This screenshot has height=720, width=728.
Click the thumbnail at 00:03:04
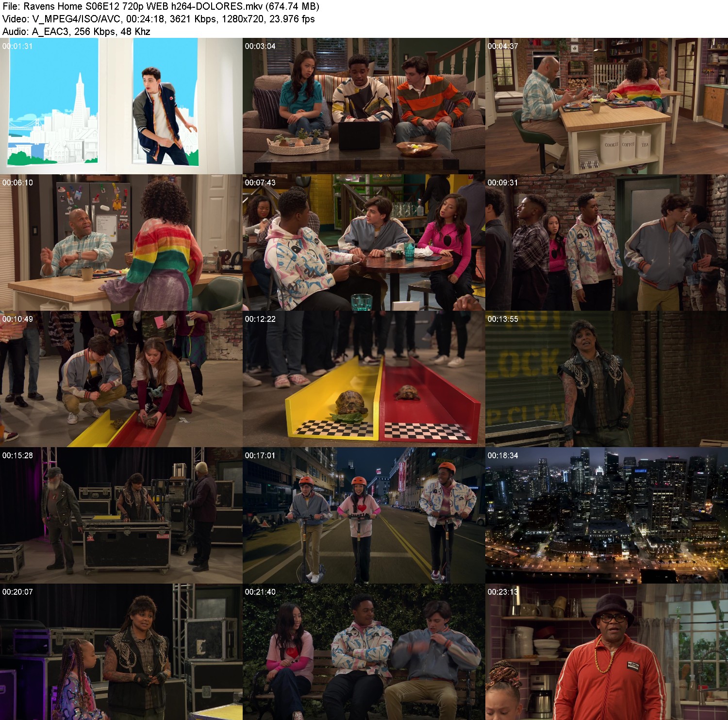coord(364,106)
